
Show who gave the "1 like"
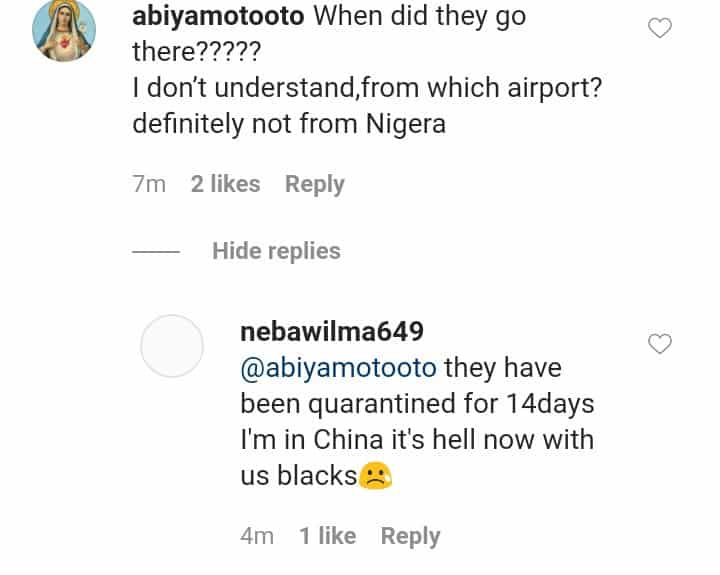327,536
